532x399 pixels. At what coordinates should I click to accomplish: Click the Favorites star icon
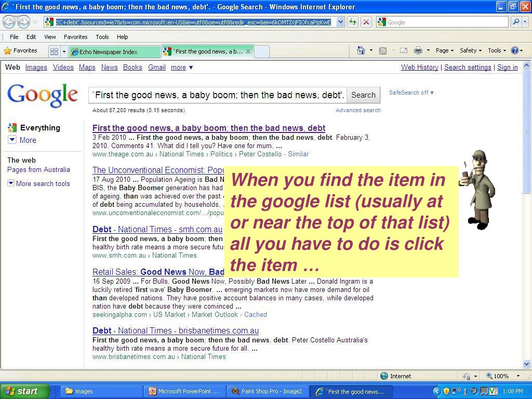(x=7, y=51)
